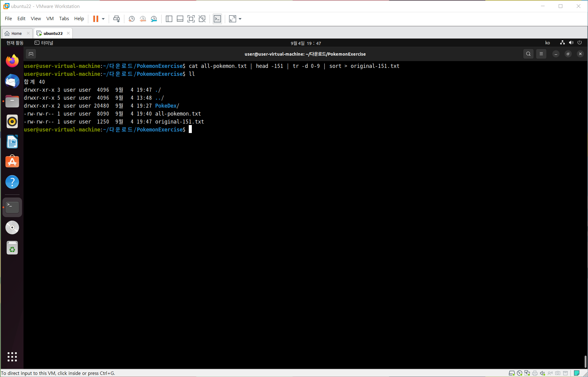Open Rhythmbox from the dock
This screenshot has width=588, height=377.
pyautogui.click(x=12, y=121)
